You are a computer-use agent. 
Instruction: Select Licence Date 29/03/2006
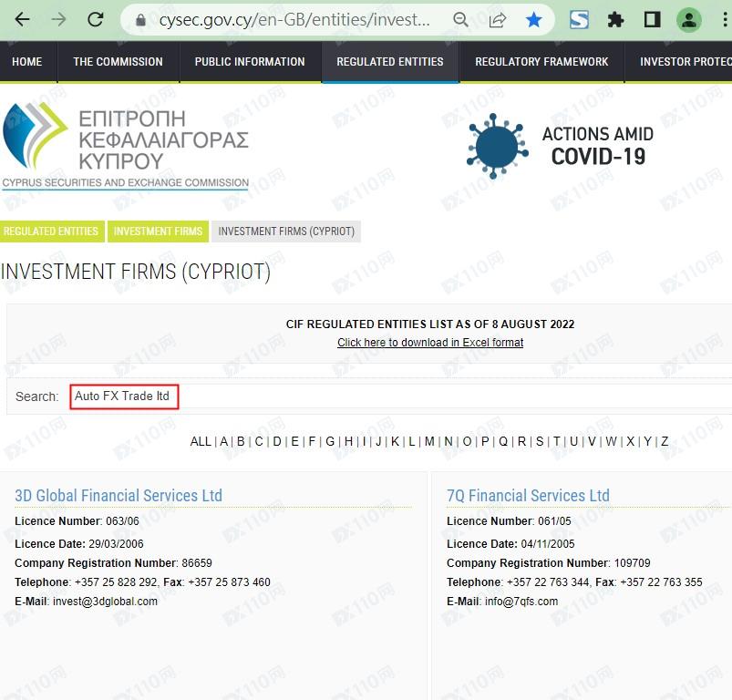click(79, 544)
